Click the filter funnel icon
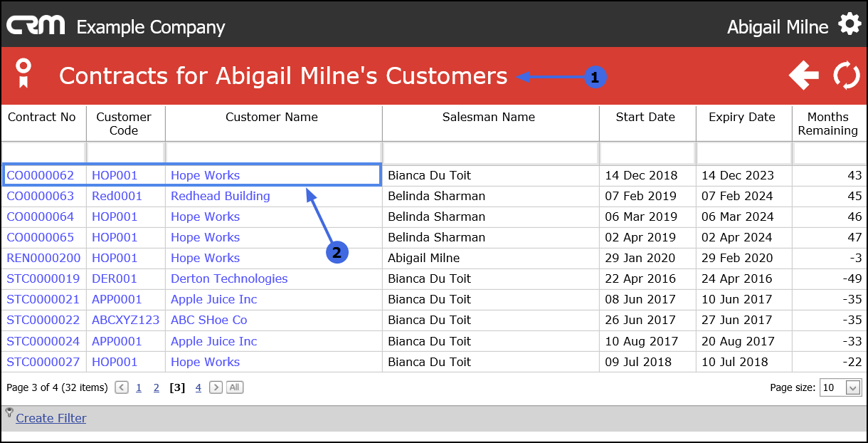The width and height of the screenshot is (868, 443). click(9, 412)
